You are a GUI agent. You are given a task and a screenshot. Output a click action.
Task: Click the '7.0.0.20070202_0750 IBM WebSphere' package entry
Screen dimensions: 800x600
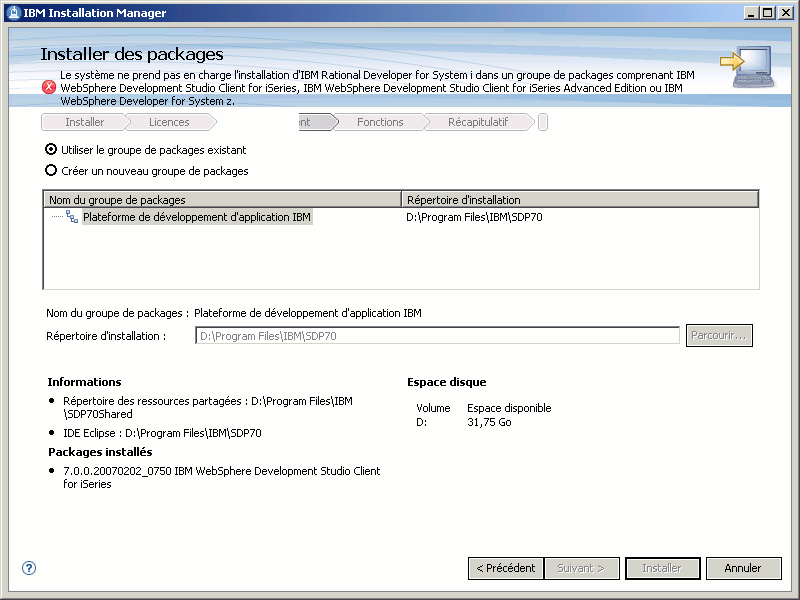coord(221,477)
